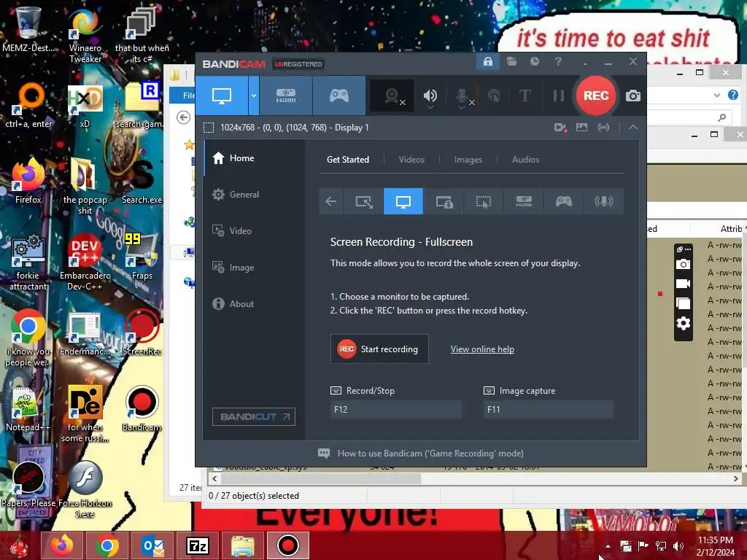Switch to the Images tab
The height and width of the screenshot is (560, 747).
pos(468,160)
